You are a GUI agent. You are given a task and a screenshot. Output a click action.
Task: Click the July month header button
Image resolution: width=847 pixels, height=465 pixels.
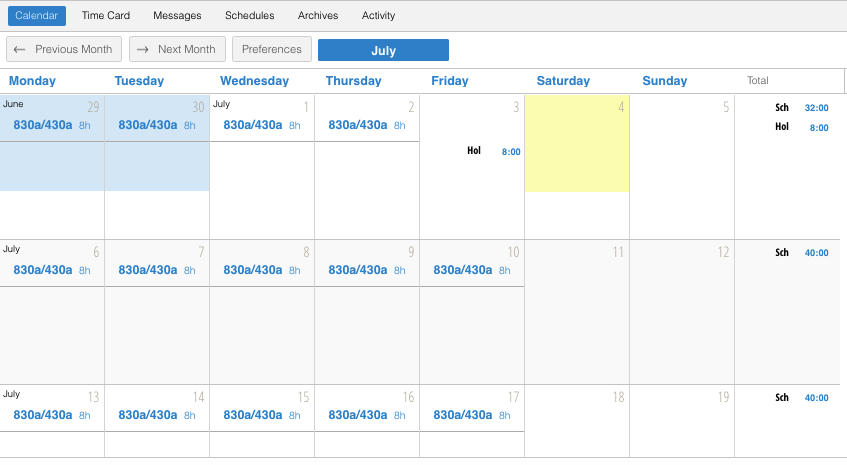(383, 50)
